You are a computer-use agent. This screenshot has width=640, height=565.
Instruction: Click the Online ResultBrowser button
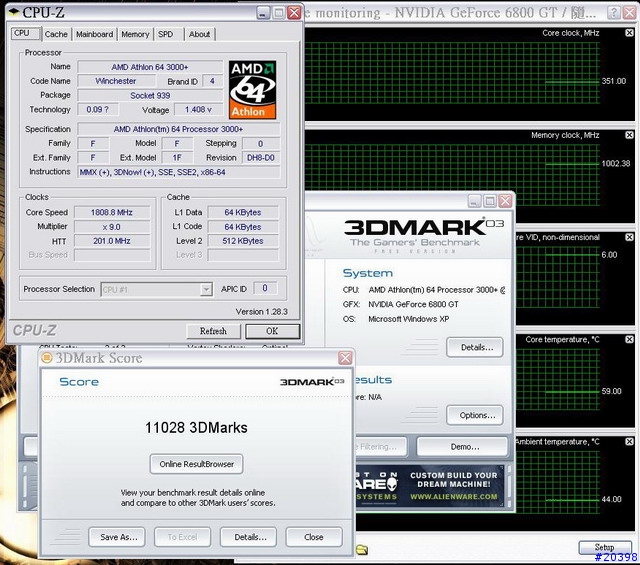point(196,464)
